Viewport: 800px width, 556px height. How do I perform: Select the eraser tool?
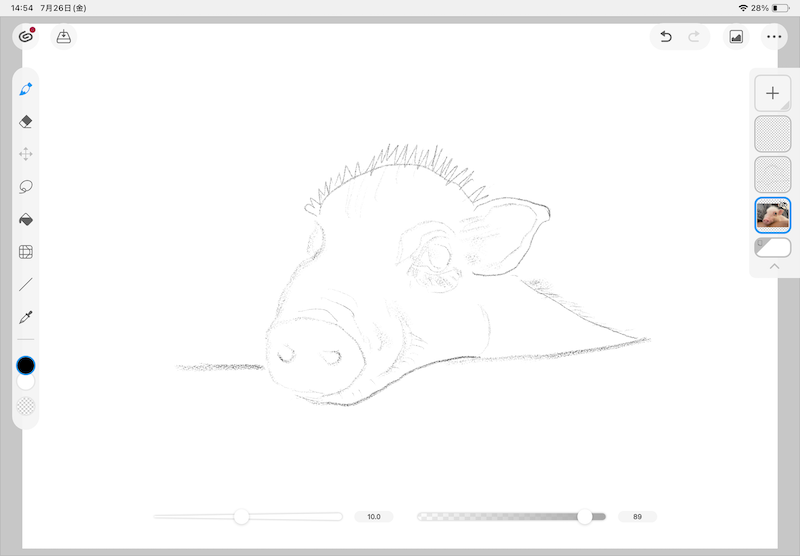pyautogui.click(x=26, y=122)
